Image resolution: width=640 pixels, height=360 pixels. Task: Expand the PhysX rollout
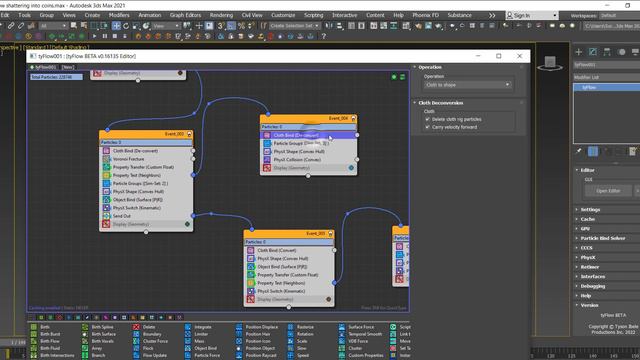588,258
